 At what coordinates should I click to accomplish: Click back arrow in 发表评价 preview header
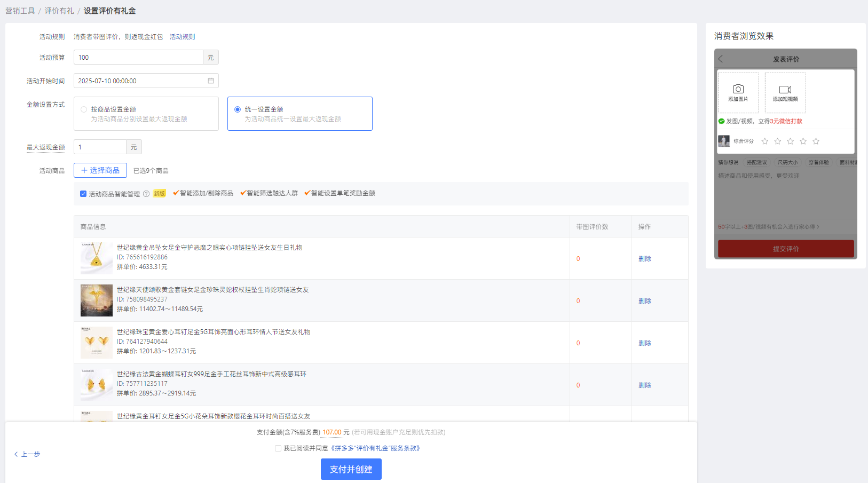click(721, 59)
